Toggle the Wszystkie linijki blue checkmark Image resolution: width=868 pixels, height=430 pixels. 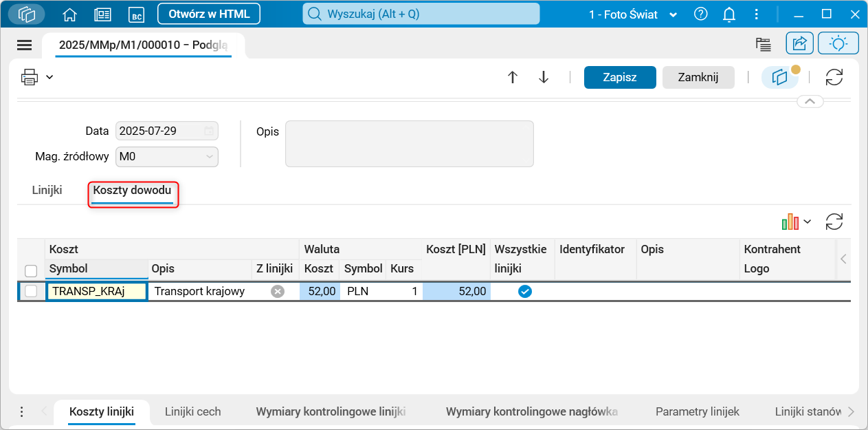click(x=524, y=291)
